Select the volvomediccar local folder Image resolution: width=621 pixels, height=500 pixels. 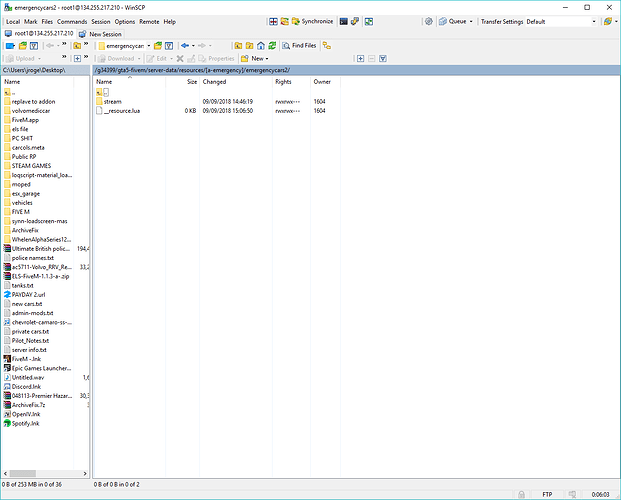30,111
